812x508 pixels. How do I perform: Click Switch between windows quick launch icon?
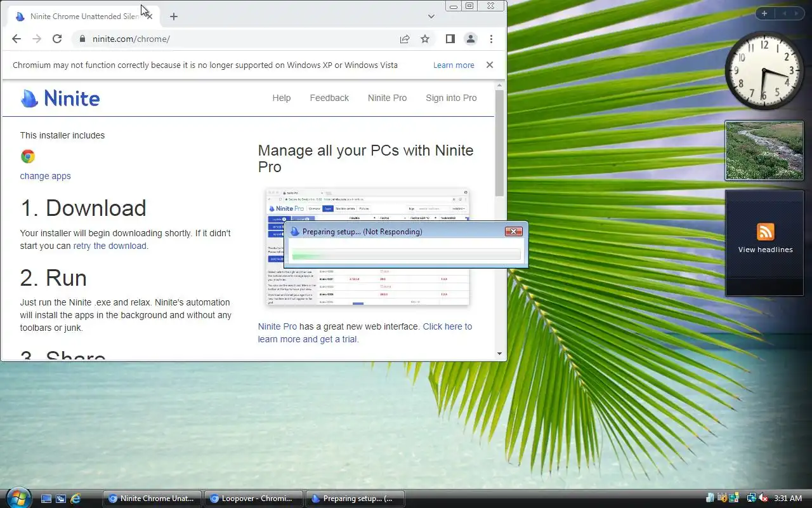pos(61,498)
